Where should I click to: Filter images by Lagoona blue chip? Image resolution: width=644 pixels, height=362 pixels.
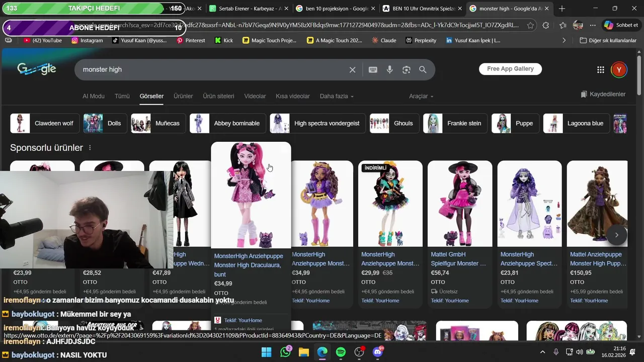tap(576, 123)
